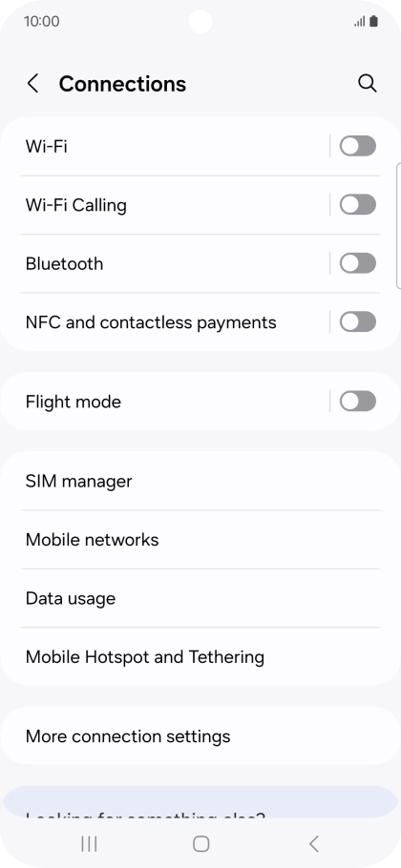Screen dimensions: 401x868
Task: Switch on Flight mode toggle
Action: tap(358, 402)
